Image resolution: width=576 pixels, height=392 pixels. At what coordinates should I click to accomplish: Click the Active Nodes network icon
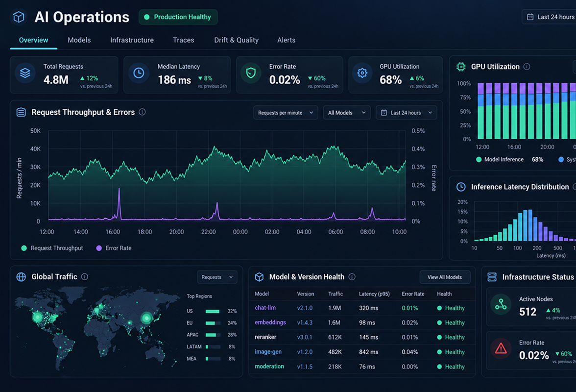[x=501, y=305]
